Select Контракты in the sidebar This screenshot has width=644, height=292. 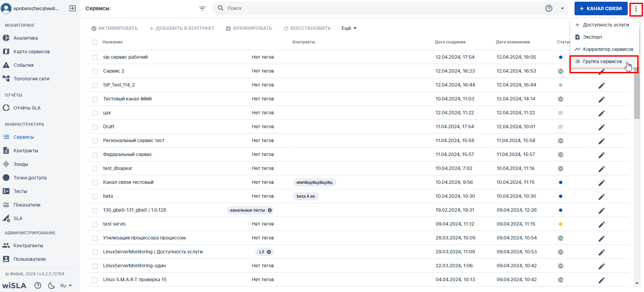coord(25,151)
